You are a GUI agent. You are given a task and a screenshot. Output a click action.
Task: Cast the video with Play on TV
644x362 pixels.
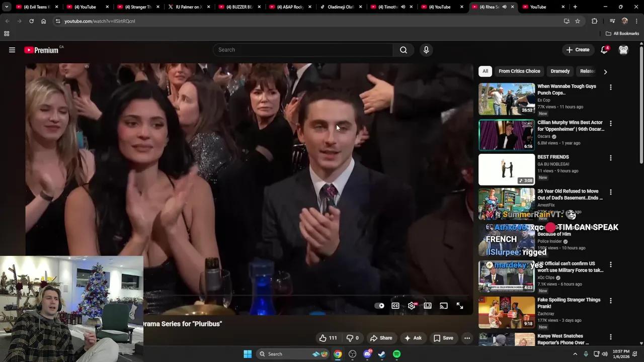point(444,306)
